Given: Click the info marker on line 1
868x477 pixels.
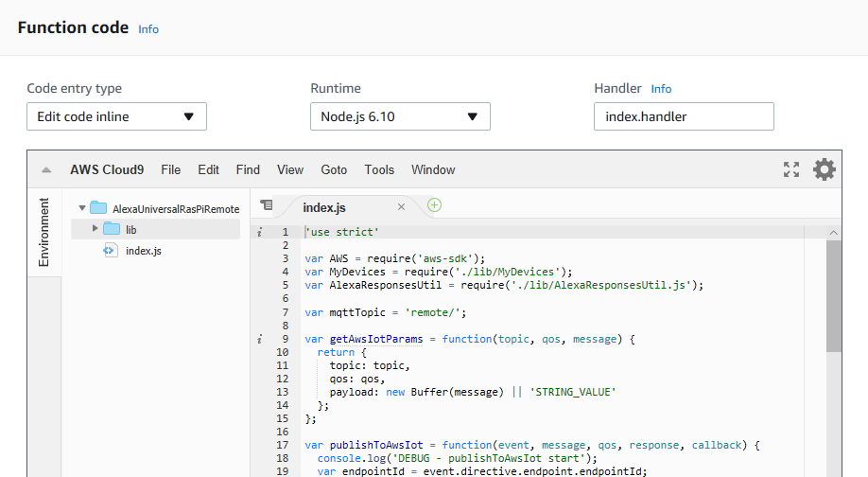Looking at the screenshot, I should point(259,232).
